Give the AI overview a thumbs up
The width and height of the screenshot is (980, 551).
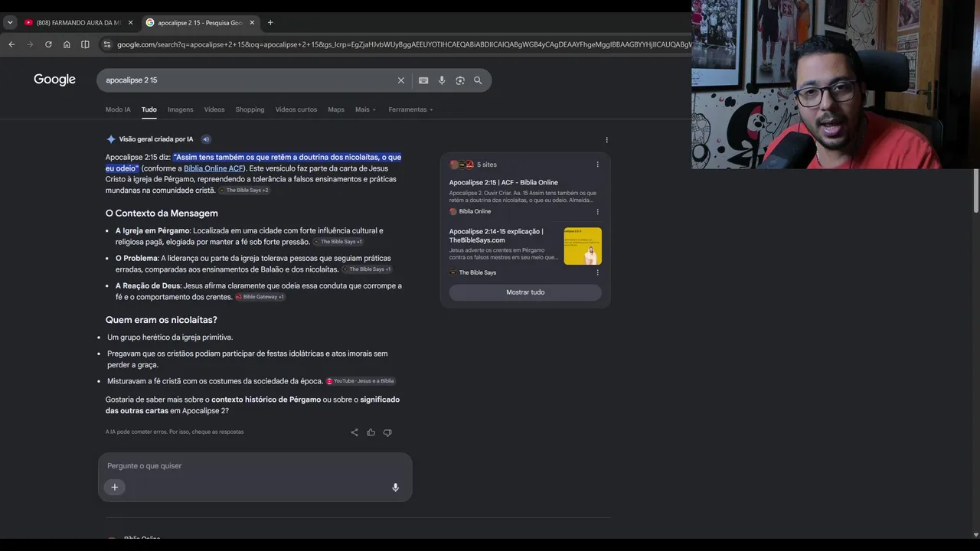(x=371, y=432)
